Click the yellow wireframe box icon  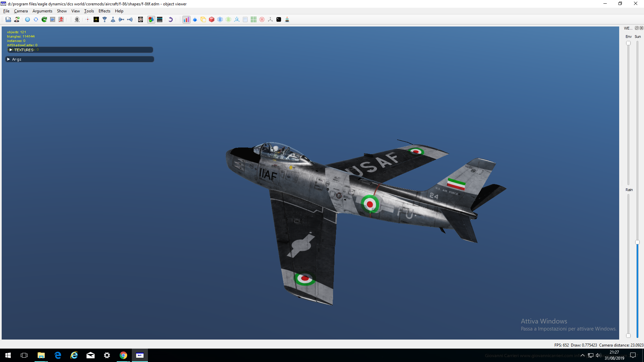click(203, 19)
